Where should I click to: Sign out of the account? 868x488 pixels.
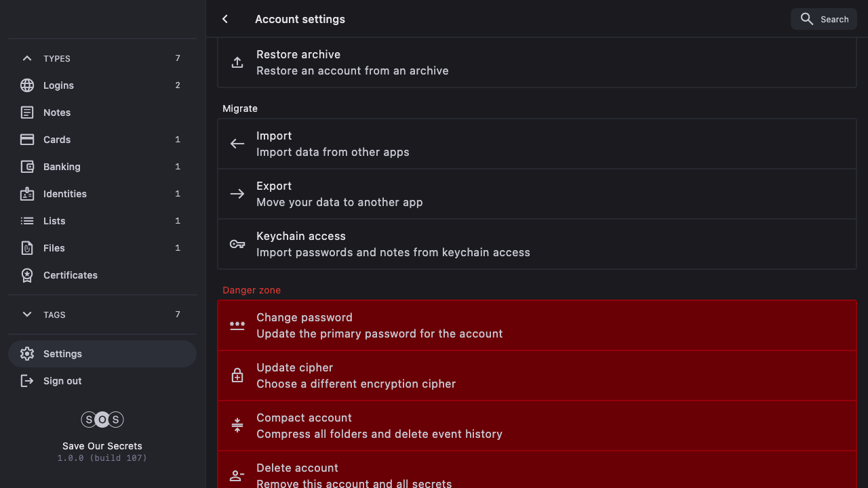pos(62,381)
